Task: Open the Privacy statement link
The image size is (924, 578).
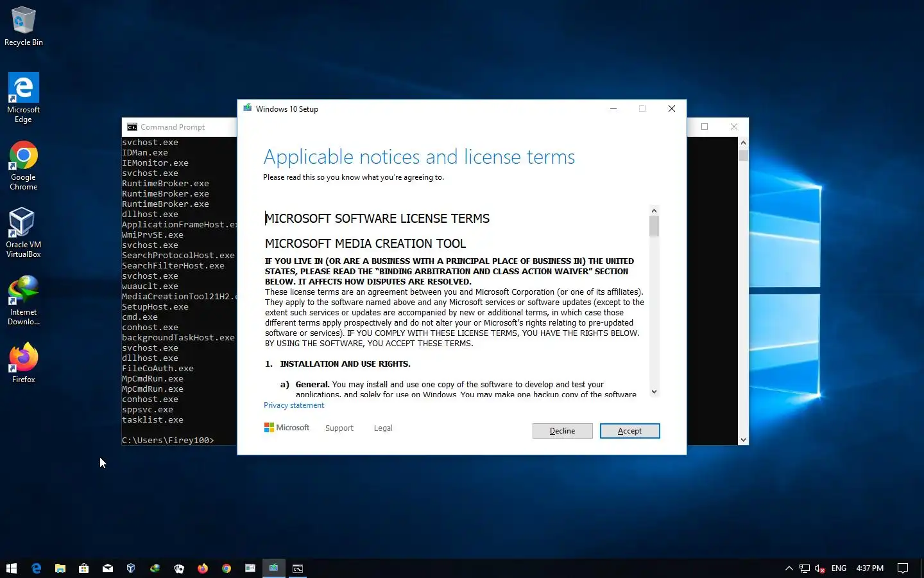Action: (x=294, y=405)
